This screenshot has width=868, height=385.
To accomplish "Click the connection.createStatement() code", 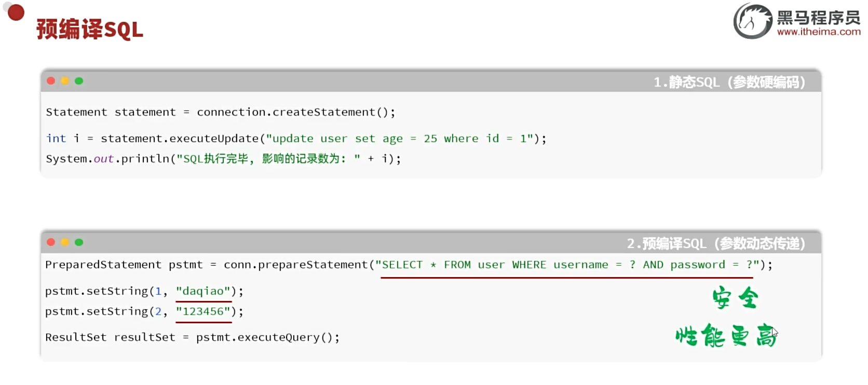I will pos(296,112).
